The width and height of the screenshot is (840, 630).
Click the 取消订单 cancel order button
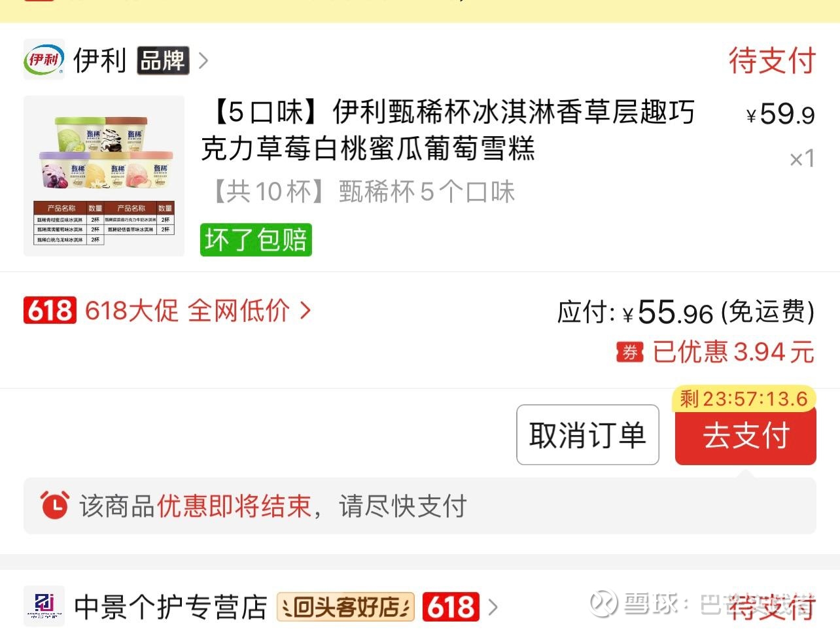point(587,435)
